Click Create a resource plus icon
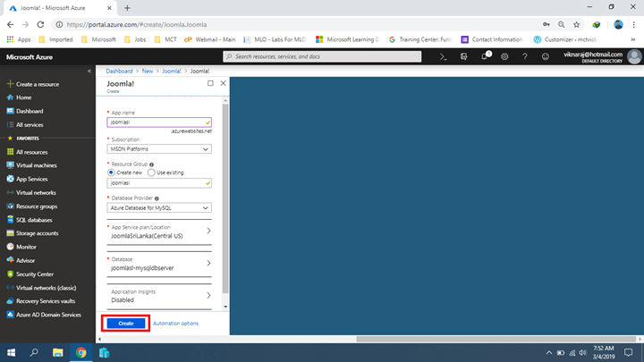Image resolution: width=644 pixels, height=362 pixels. (10, 84)
